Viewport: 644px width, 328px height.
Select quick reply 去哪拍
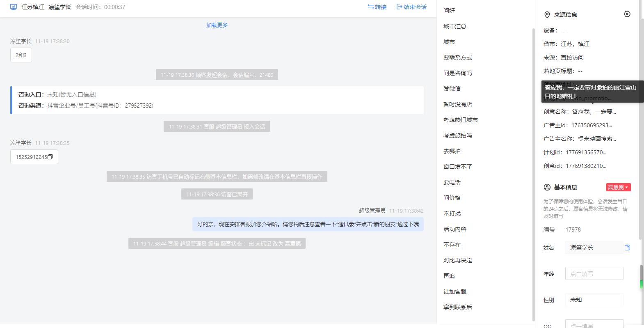pyautogui.click(x=452, y=151)
